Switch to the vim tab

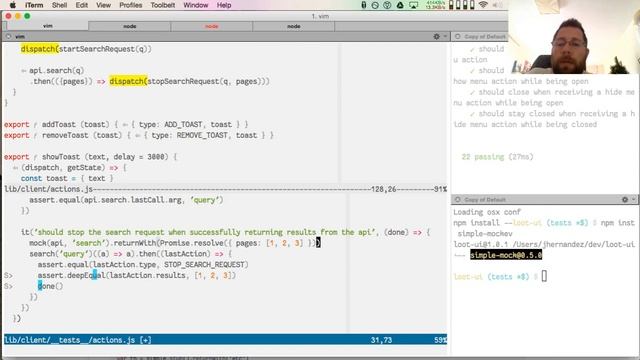[x=47, y=26]
